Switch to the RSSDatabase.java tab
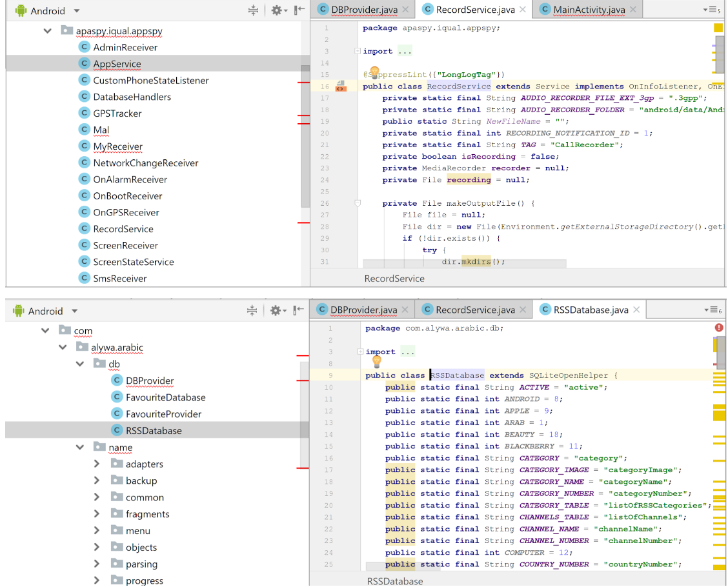This screenshot has width=728, height=587. [591, 310]
